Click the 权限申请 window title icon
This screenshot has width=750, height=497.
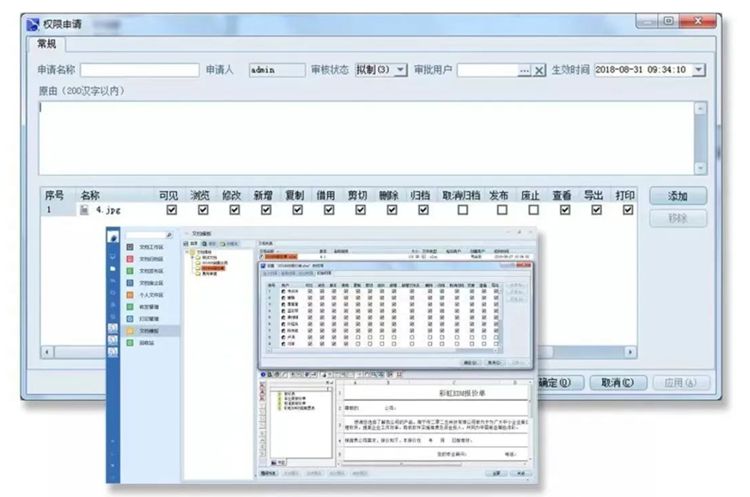point(33,22)
